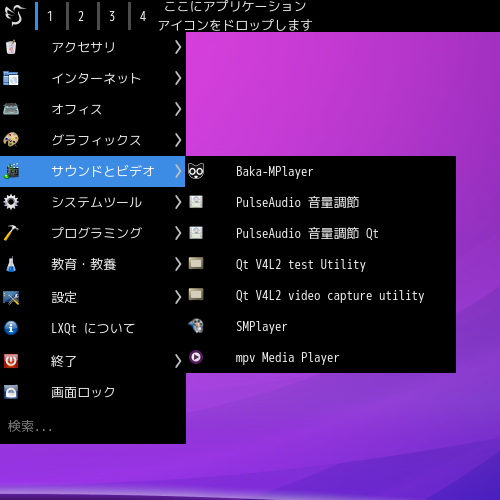
Task: Click icon beside PulseAudio 音量調節
Action: (x=196, y=202)
